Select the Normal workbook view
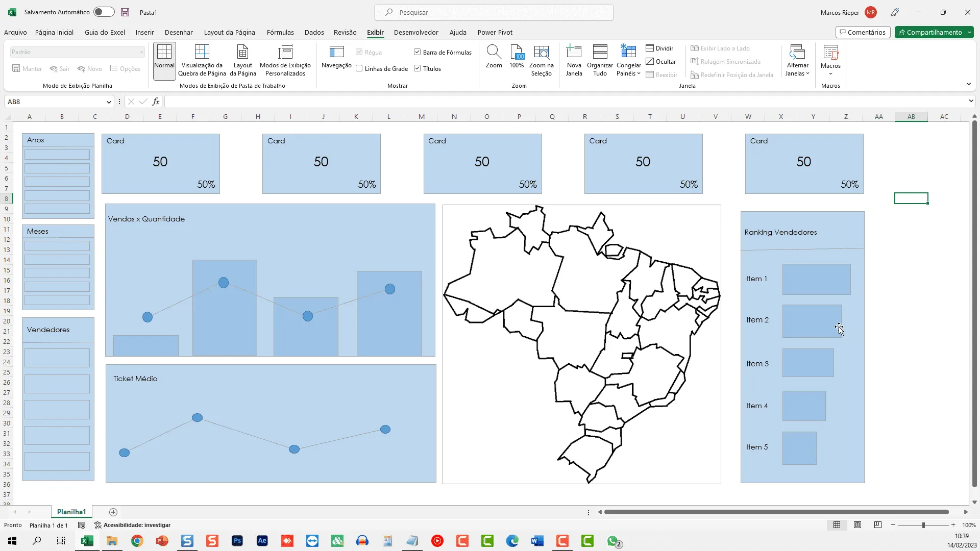This screenshot has height=551, width=980. click(x=164, y=60)
